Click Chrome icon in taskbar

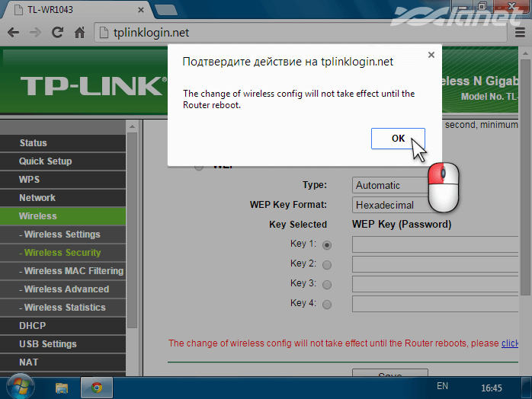click(97, 387)
